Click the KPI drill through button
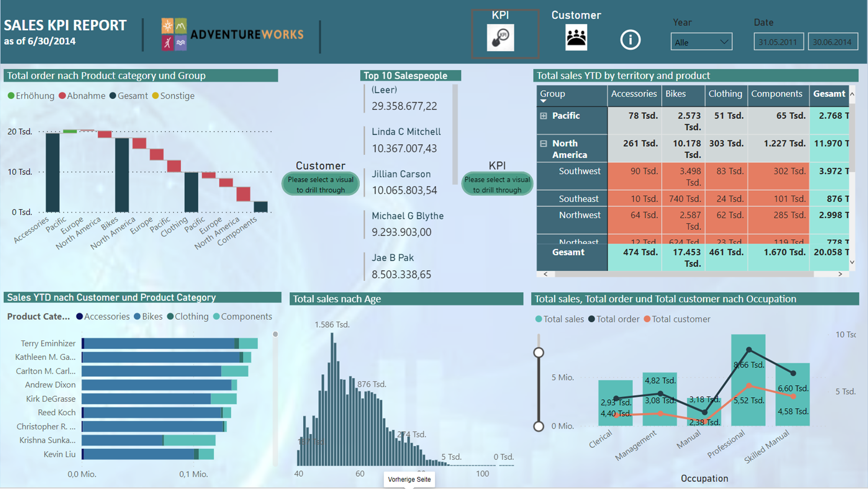The width and height of the screenshot is (868, 489). pos(497,184)
